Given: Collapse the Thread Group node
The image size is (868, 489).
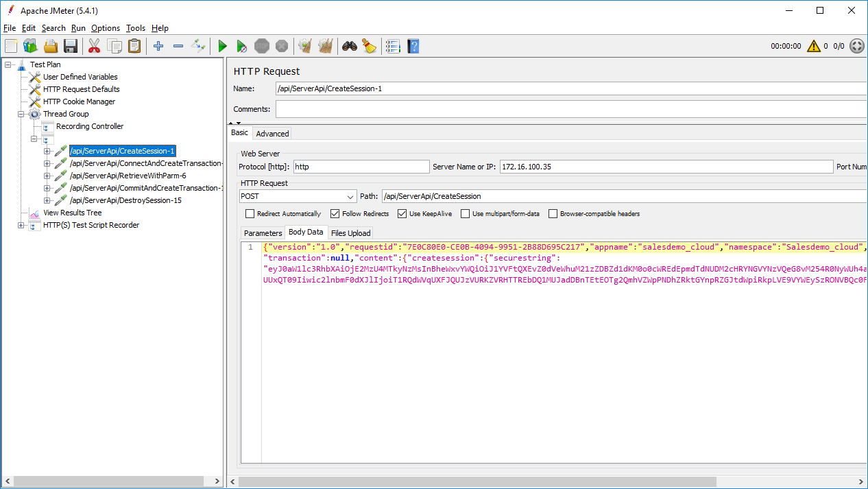Looking at the screenshot, I should [21, 114].
